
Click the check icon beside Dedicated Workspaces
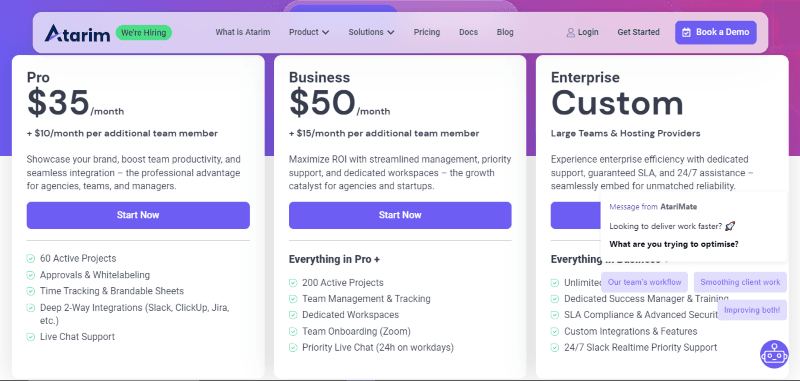[x=293, y=315]
